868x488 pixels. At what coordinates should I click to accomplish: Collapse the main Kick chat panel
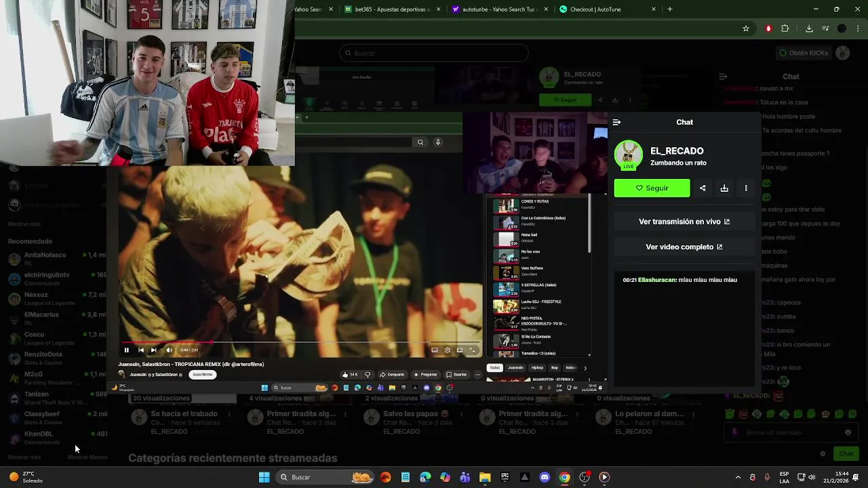pos(723,77)
